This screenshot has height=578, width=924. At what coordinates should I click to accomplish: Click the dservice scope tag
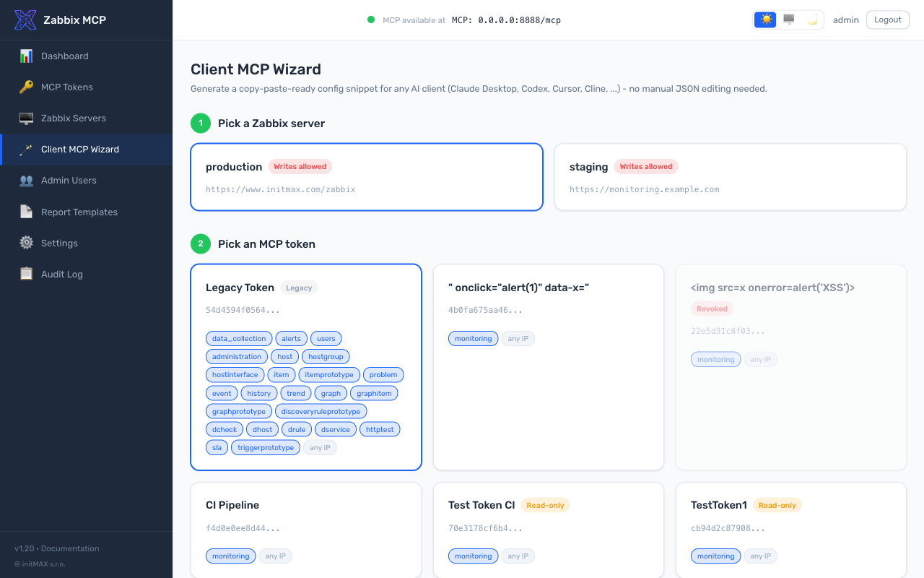coord(336,429)
